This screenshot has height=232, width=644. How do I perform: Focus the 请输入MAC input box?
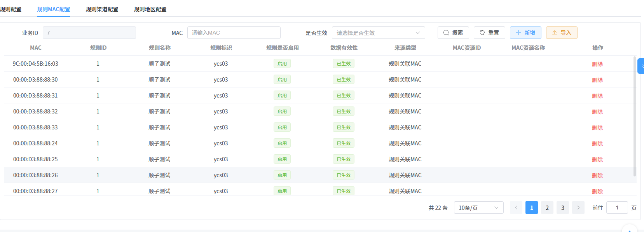[234, 33]
